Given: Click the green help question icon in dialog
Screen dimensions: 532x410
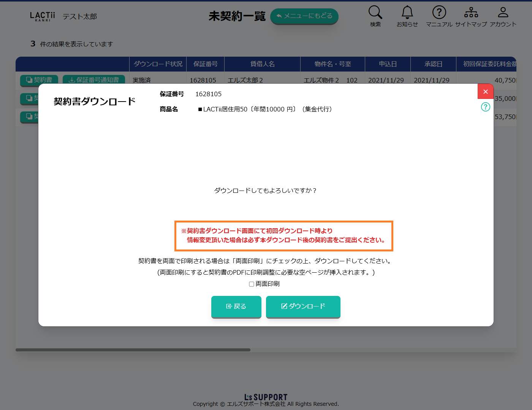Looking at the screenshot, I should 485,107.
